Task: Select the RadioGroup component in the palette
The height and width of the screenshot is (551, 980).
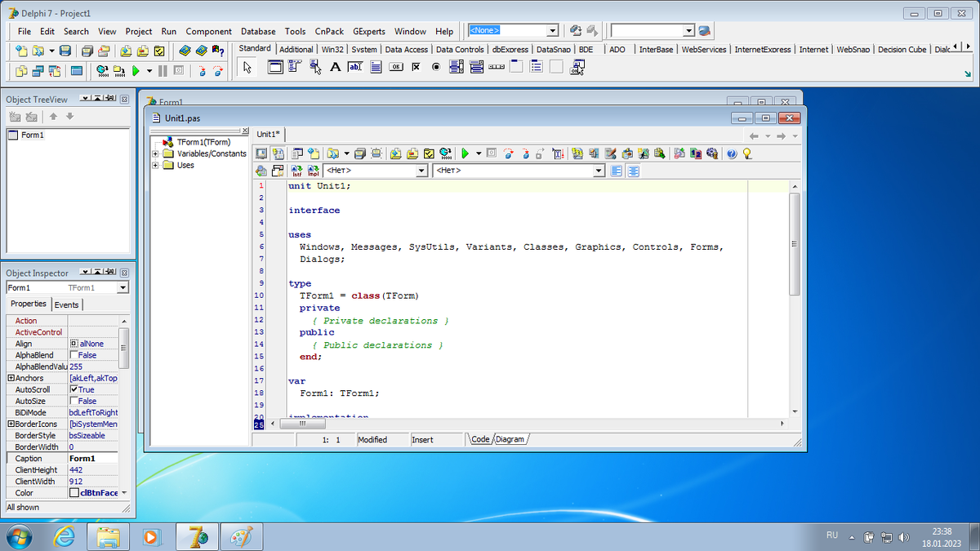Action: (x=537, y=68)
